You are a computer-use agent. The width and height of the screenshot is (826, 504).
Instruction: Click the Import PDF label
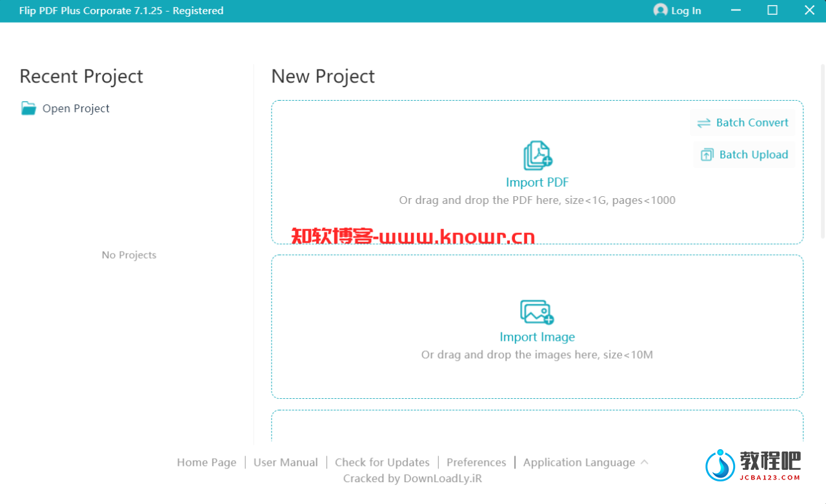coord(538,183)
